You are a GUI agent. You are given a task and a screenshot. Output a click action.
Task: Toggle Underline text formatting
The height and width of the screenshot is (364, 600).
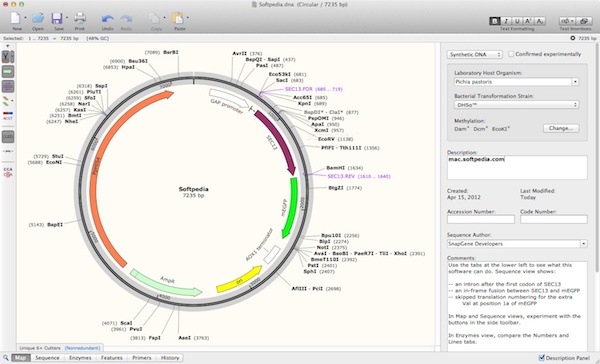click(517, 21)
